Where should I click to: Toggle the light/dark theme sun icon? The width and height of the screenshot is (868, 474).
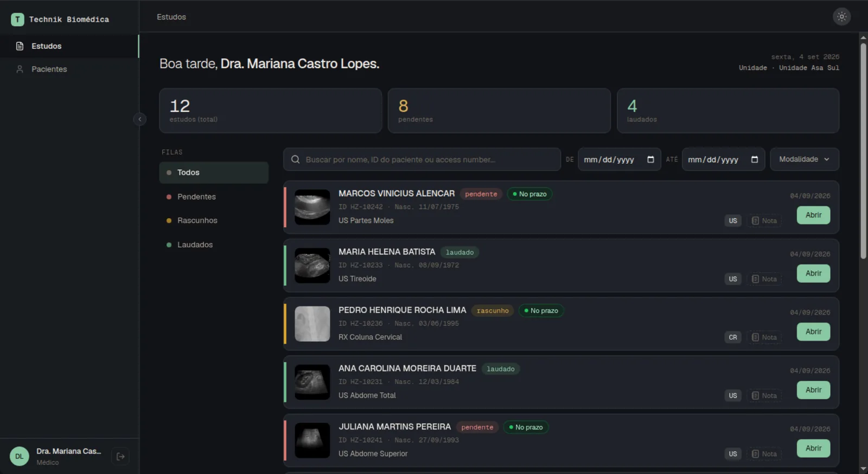coord(841,17)
